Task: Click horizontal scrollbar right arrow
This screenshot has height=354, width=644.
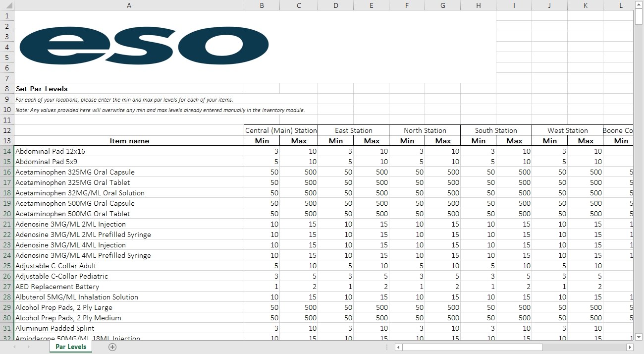Action: pos(630,347)
